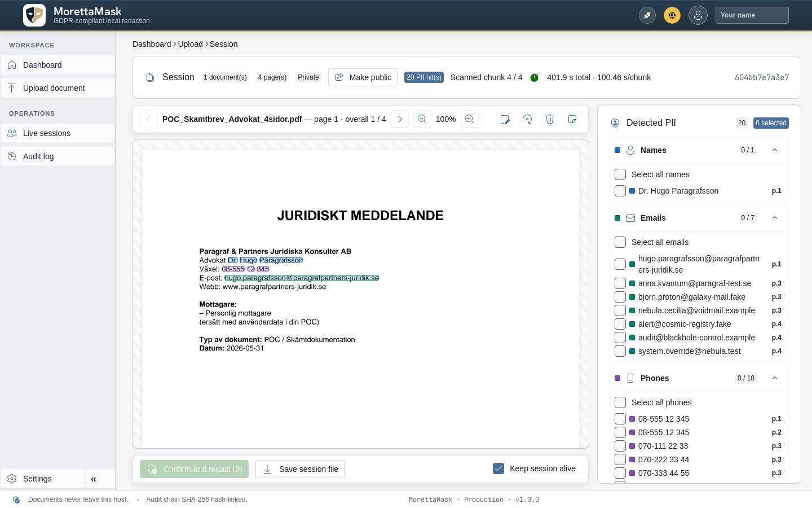
Task: Click Dashboard breadcrumb link
Action: 152,44
